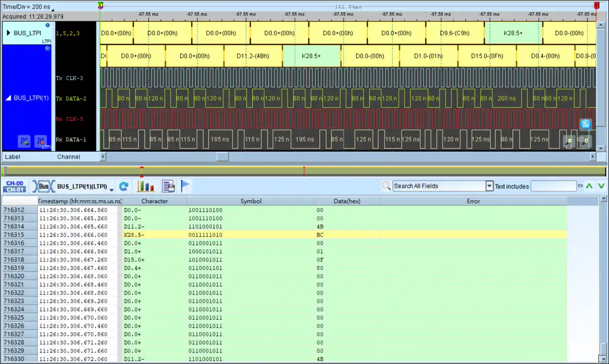The width and height of the screenshot is (609, 364).
Task: Toggle the add-waveform button in BUS_LTPI(1)
Action: click(x=24, y=141)
